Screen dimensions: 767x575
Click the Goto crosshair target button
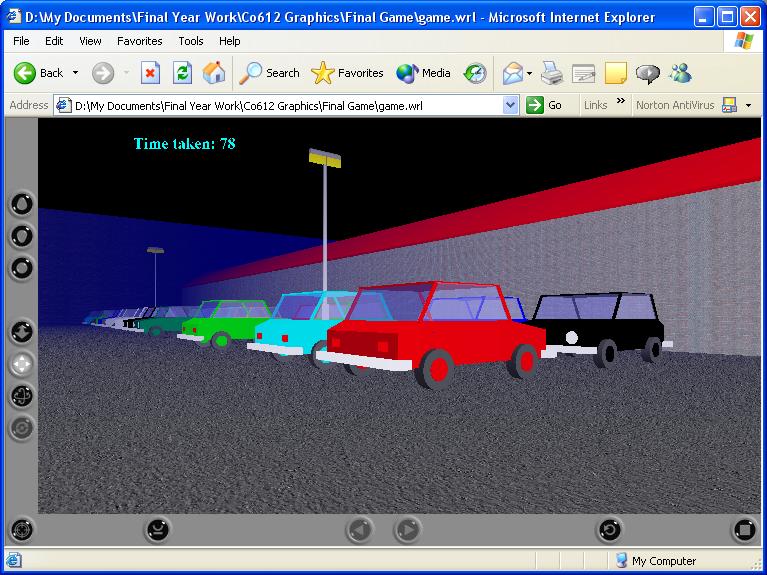(x=22, y=529)
